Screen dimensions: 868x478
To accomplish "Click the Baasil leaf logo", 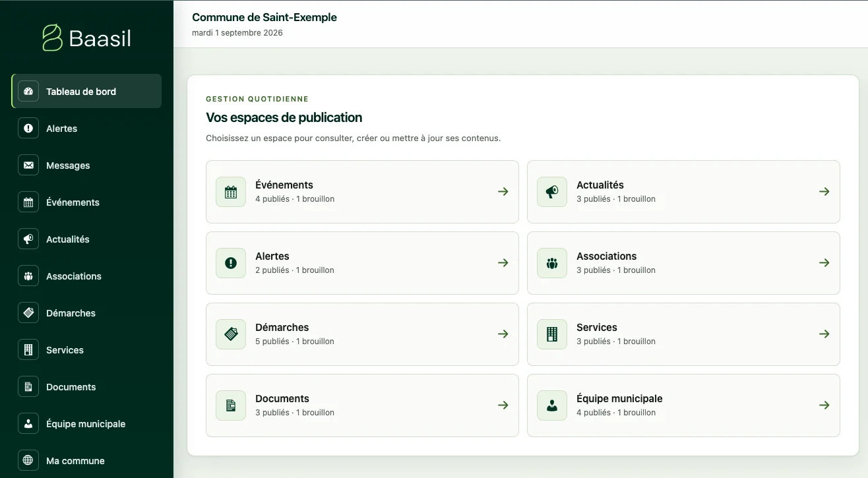I will (x=52, y=38).
